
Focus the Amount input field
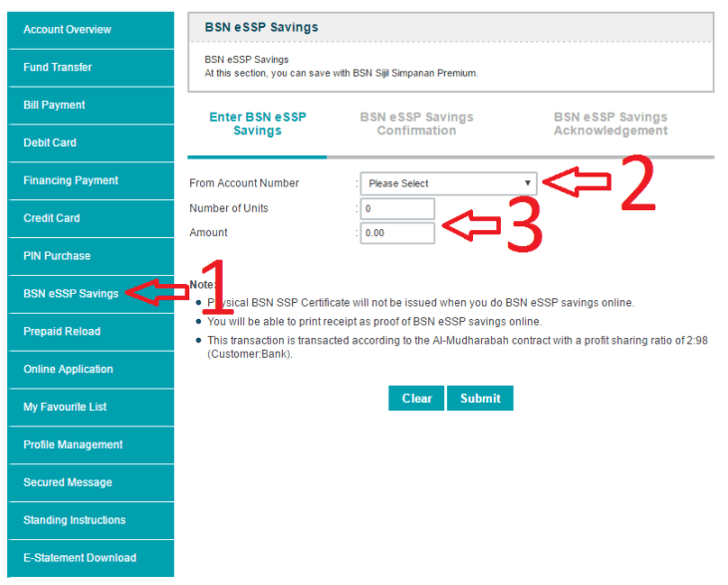click(397, 233)
